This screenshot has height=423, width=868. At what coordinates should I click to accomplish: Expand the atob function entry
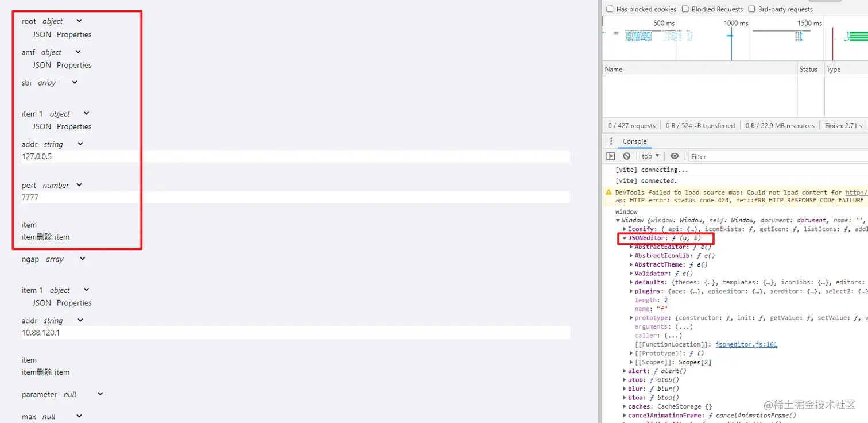point(625,380)
